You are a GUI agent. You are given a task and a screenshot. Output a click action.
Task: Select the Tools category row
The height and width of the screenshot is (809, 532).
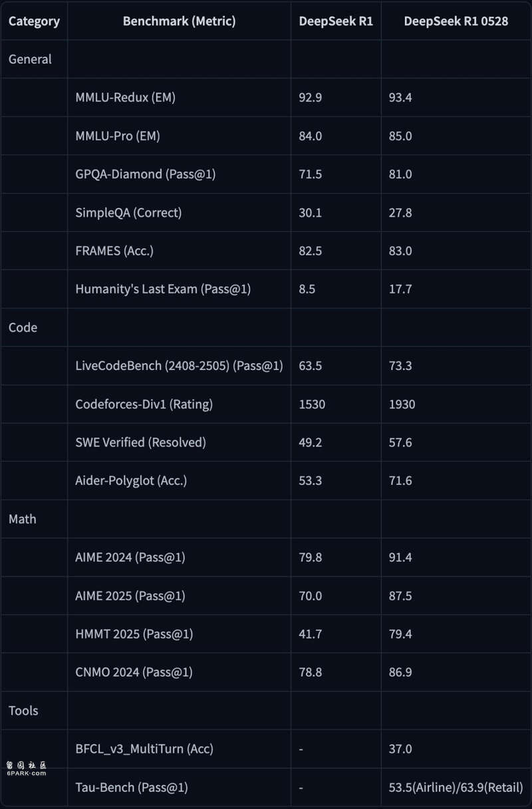coord(23,711)
